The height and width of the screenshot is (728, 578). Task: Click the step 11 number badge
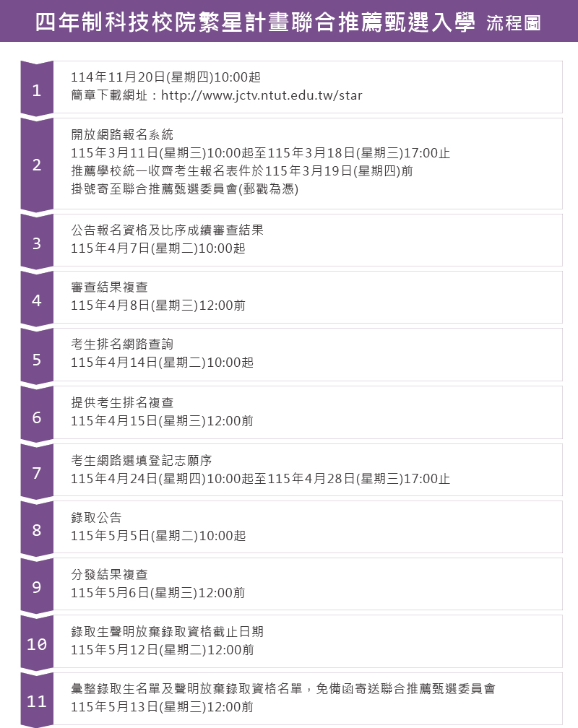pos(37,701)
